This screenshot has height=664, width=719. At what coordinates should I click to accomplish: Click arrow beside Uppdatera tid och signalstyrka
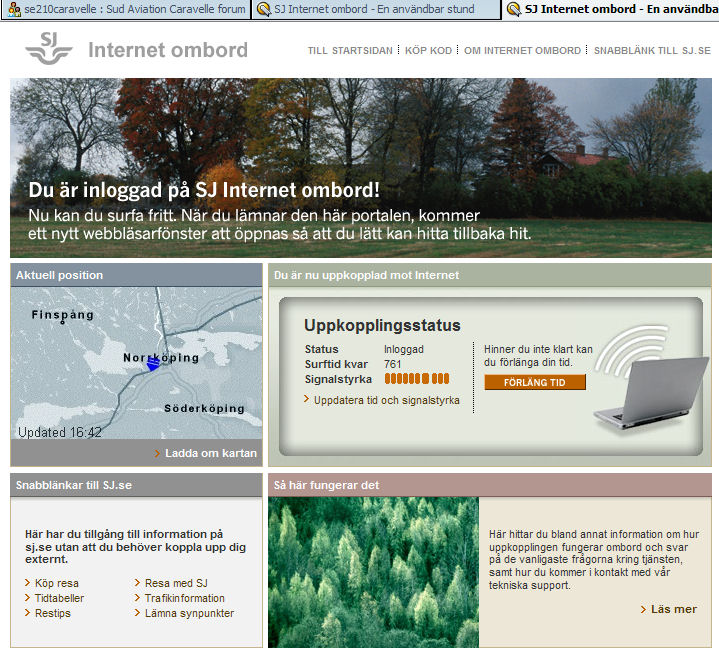(306, 399)
